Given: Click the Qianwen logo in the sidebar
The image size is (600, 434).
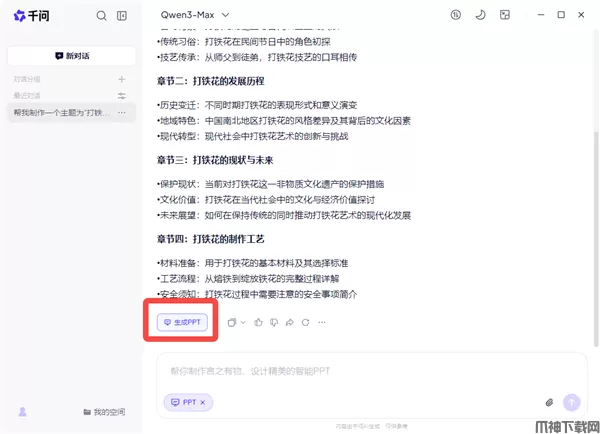Looking at the screenshot, I should click(x=31, y=16).
